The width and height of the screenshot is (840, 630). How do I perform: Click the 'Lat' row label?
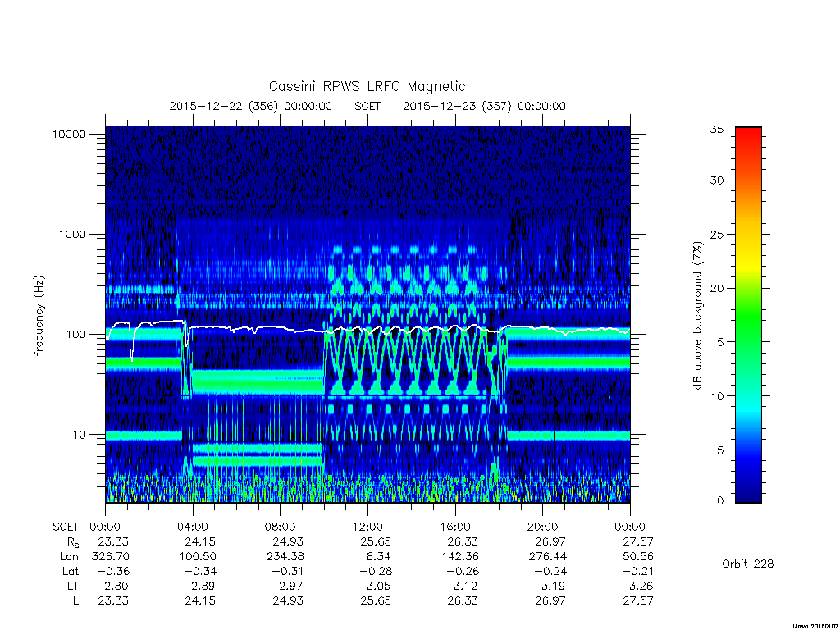(71, 572)
